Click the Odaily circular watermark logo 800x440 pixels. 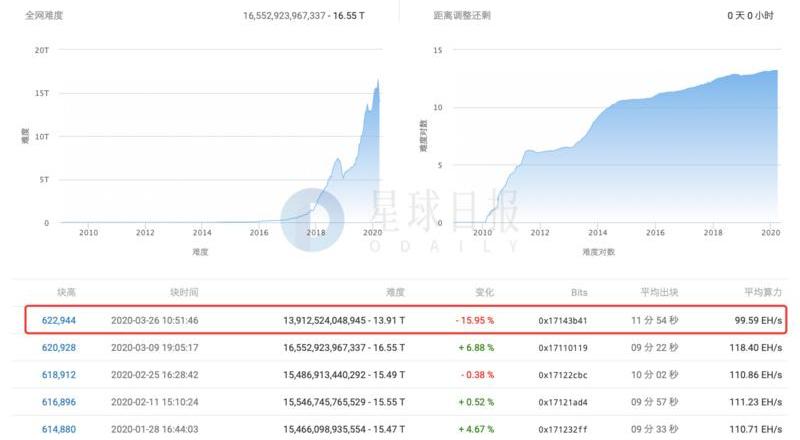point(312,217)
